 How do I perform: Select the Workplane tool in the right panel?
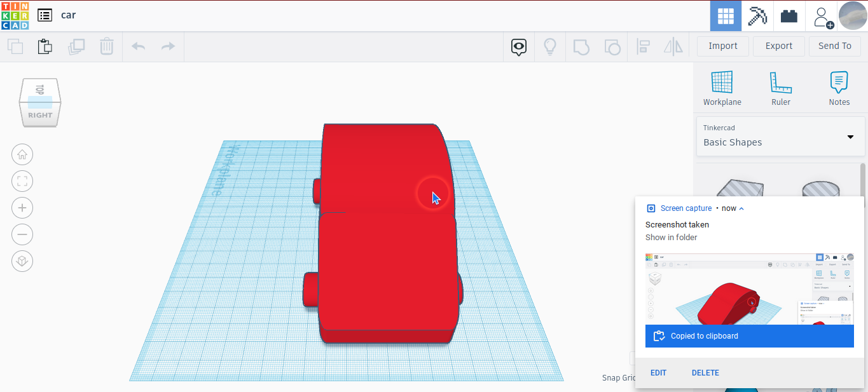pyautogui.click(x=722, y=86)
